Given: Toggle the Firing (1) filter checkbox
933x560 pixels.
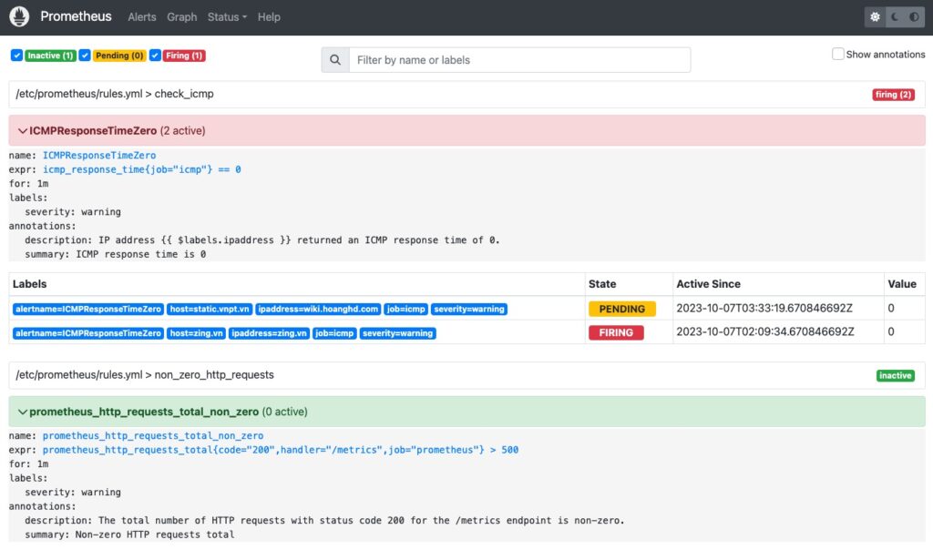Looking at the screenshot, I should 155,56.
